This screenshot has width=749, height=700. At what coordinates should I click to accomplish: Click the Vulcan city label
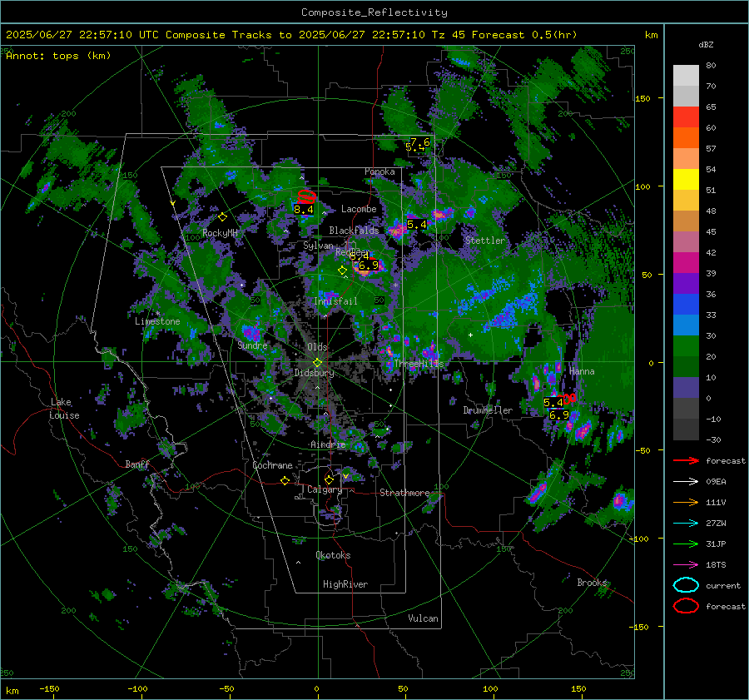(x=423, y=618)
